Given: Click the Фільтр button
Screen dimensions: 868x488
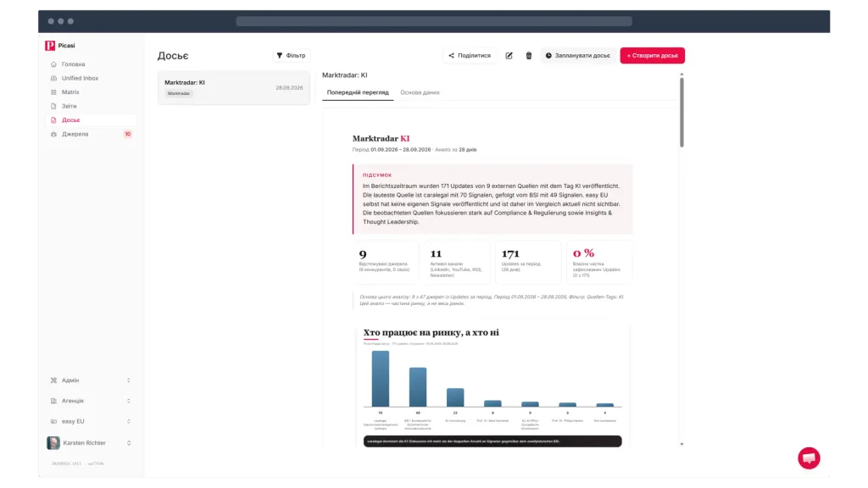Looking at the screenshot, I should [x=292, y=55].
